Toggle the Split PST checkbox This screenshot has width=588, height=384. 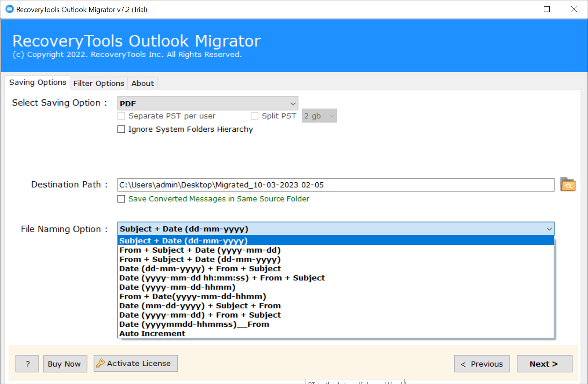255,116
